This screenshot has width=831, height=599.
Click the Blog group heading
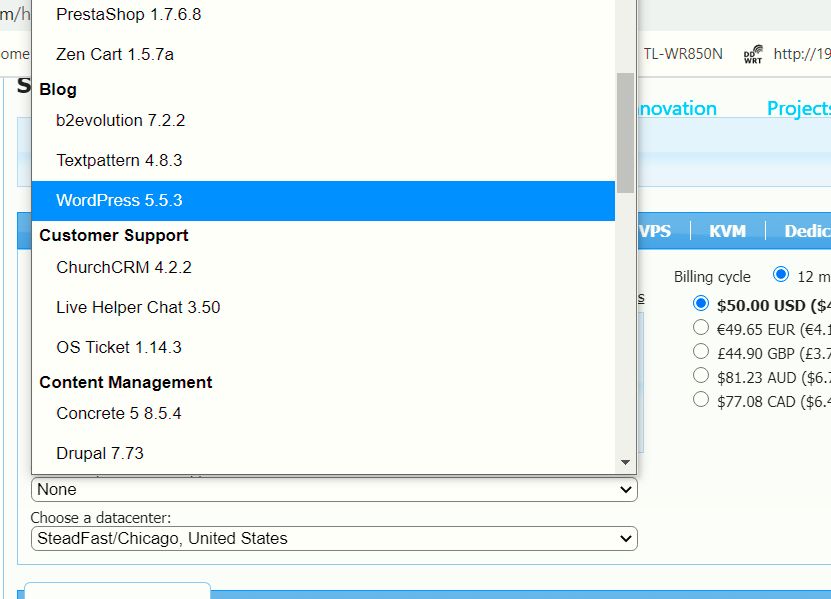[x=58, y=90]
